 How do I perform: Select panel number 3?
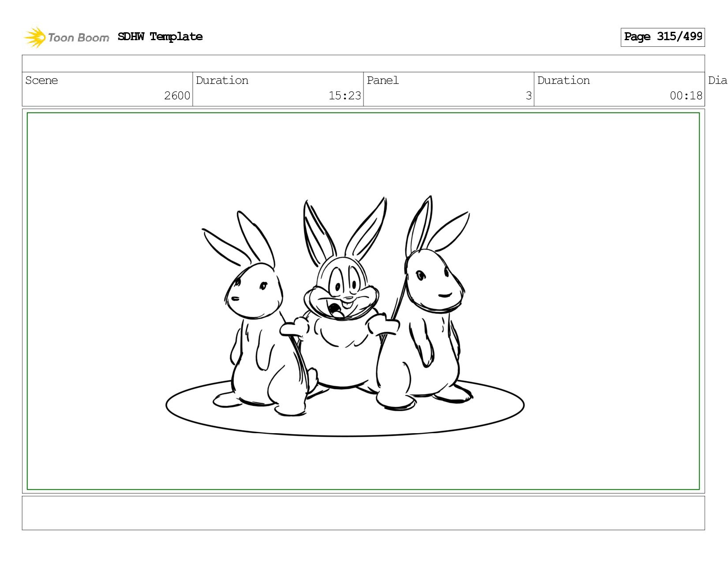click(x=529, y=96)
